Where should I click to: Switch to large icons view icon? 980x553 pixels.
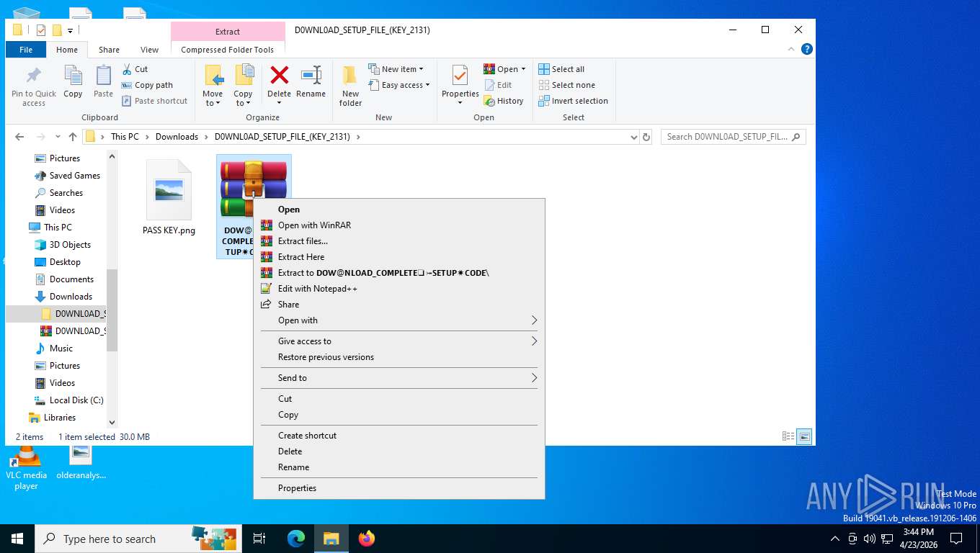point(804,436)
